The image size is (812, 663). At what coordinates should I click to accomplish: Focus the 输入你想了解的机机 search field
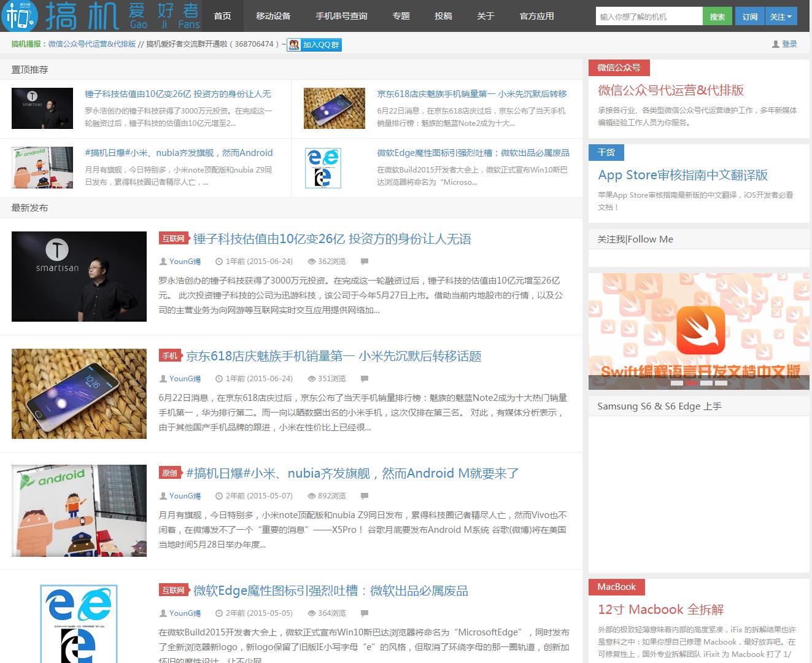(649, 17)
